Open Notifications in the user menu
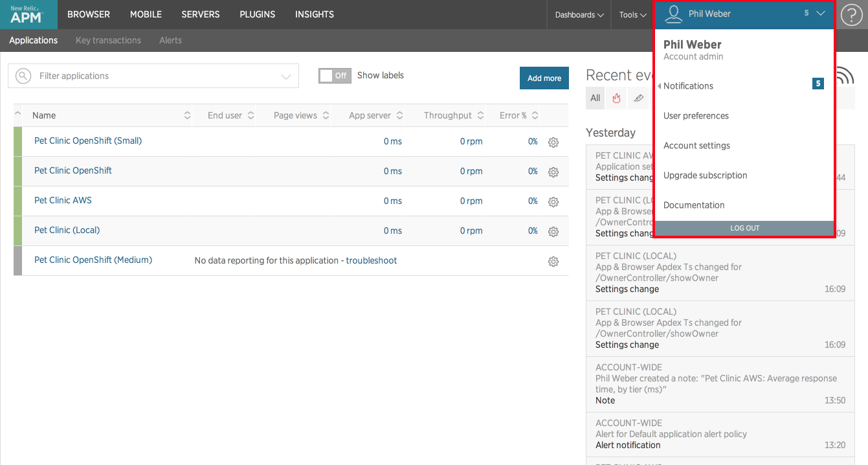Screen dimensions: 868x465 tap(688, 86)
